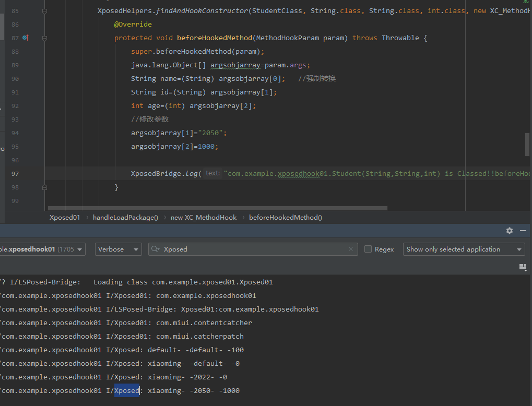This screenshot has width=532, height=406.
Task: Click 'String id' declaration on line 91
Action: [150, 92]
